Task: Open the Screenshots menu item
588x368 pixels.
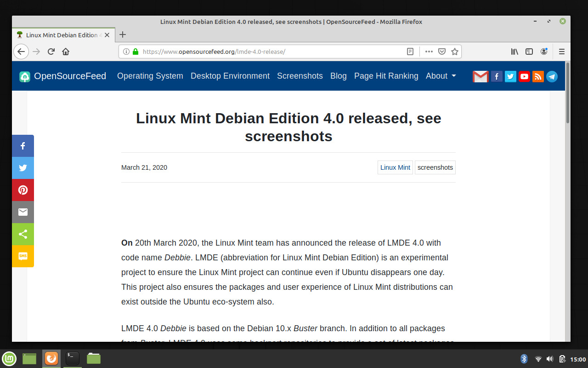Action: pyautogui.click(x=300, y=76)
